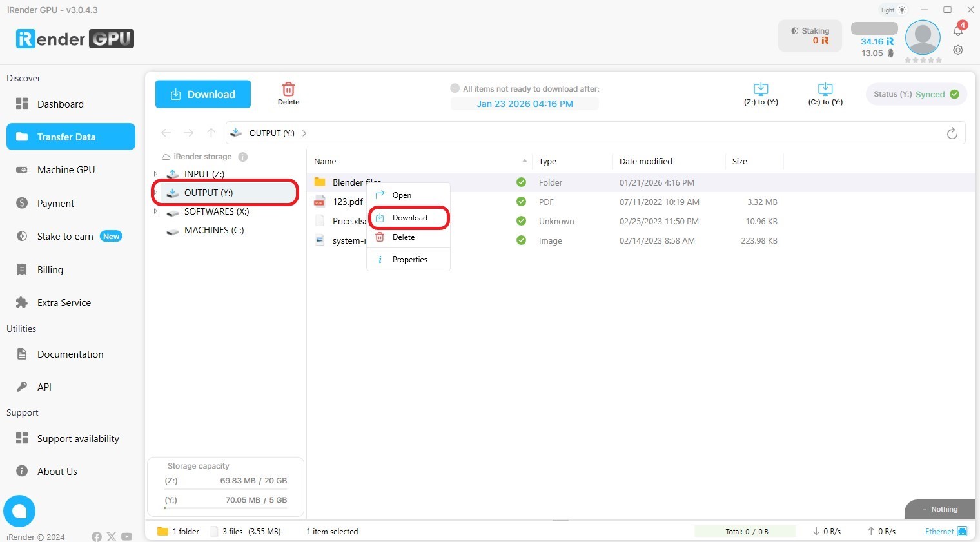
Task: Select INPUT (Z:) drive in tree
Action: pos(204,174)
